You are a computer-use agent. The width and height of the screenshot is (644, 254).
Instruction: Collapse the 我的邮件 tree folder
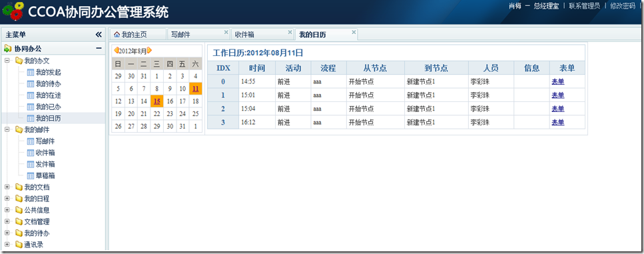[7, 130]
